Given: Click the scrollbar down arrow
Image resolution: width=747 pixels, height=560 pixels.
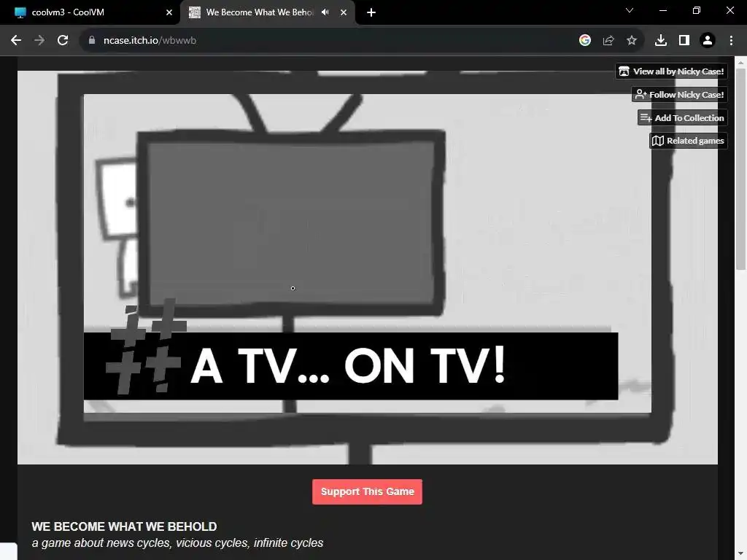Looking at the screenshot, I should [x=740, y=554].
